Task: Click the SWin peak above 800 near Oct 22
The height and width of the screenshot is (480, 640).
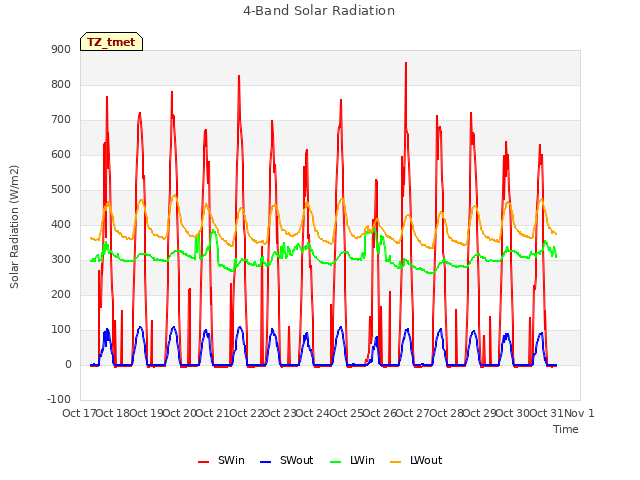Action: click(239, 76)
